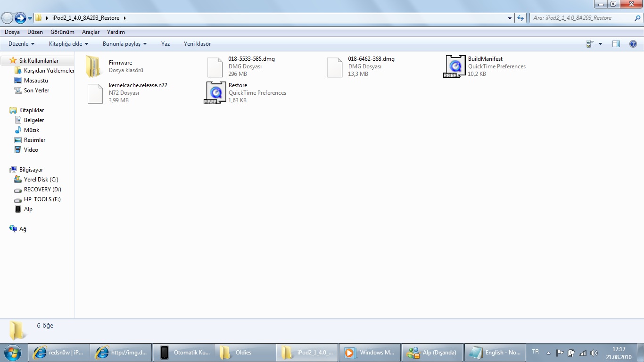The image size is (644, 362).
Task: Open the recent pages dropdown arrow
Action: point(30,18)
